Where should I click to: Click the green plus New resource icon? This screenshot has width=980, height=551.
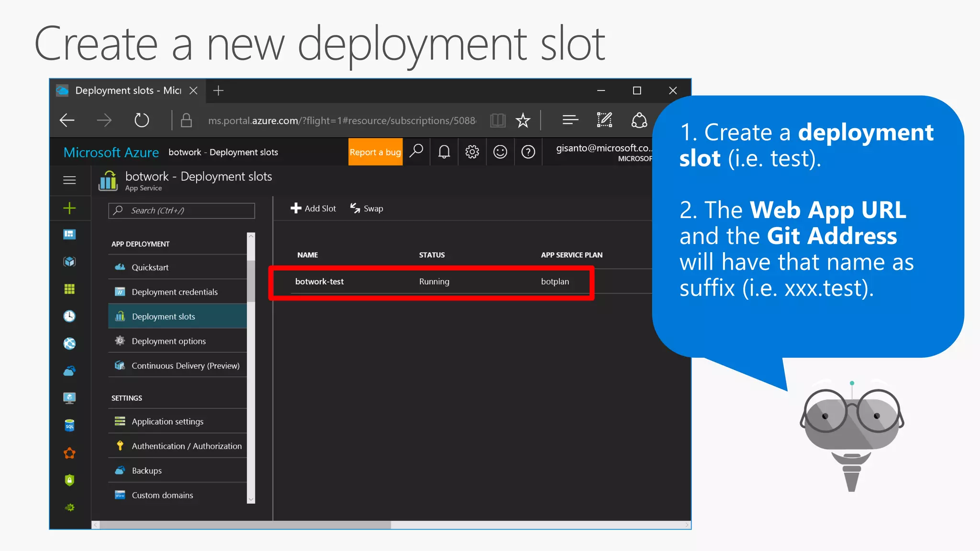click(x=69, y=208)
